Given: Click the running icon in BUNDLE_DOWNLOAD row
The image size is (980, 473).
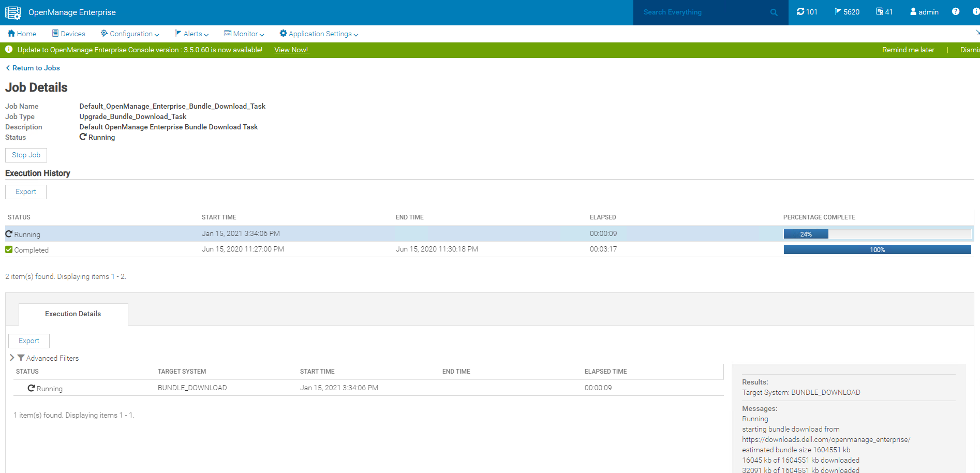Looking at the screenshot, I should tap(31, 388).
